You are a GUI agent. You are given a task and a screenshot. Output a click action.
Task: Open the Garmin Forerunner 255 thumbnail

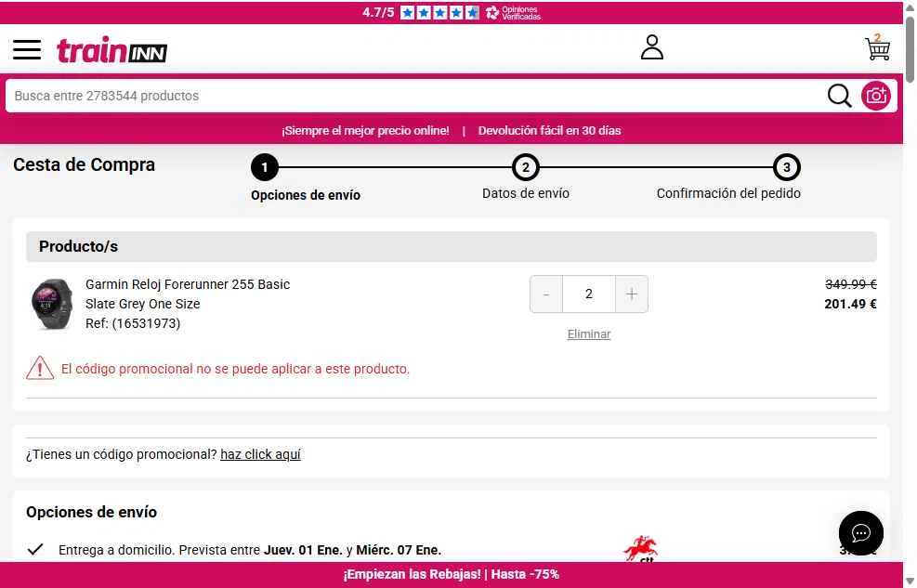[52, 304]
